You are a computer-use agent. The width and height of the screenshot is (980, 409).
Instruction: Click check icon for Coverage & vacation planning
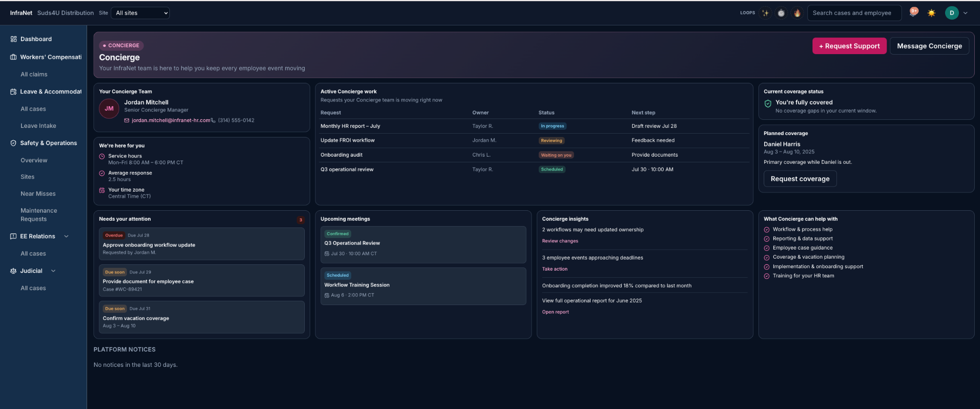767,257
